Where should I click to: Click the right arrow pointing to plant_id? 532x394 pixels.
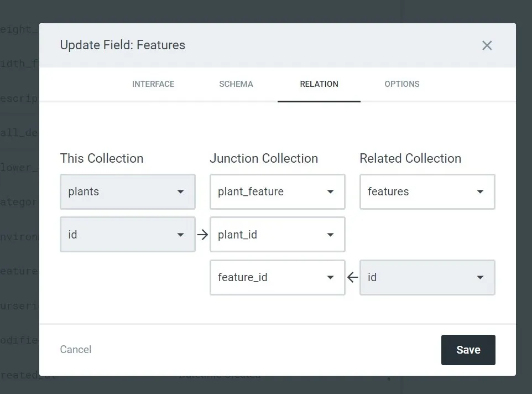[x=202, y=235]
